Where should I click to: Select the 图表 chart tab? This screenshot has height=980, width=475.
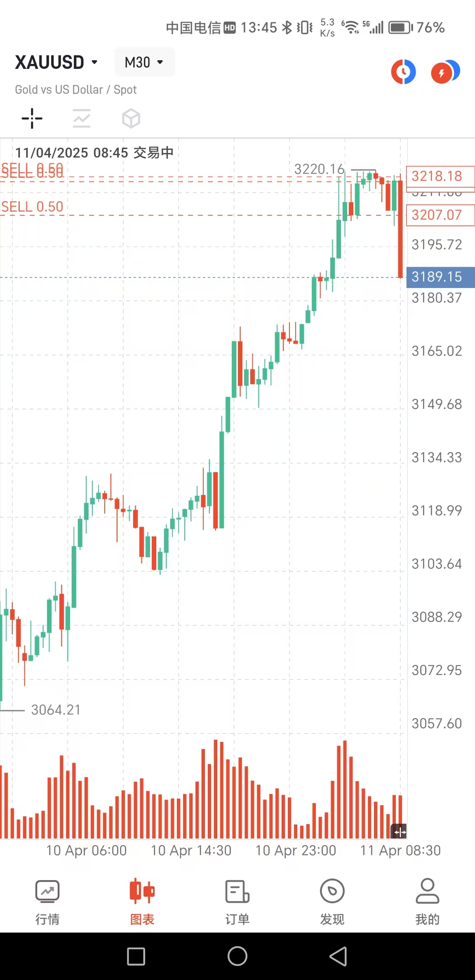point(142,902)
